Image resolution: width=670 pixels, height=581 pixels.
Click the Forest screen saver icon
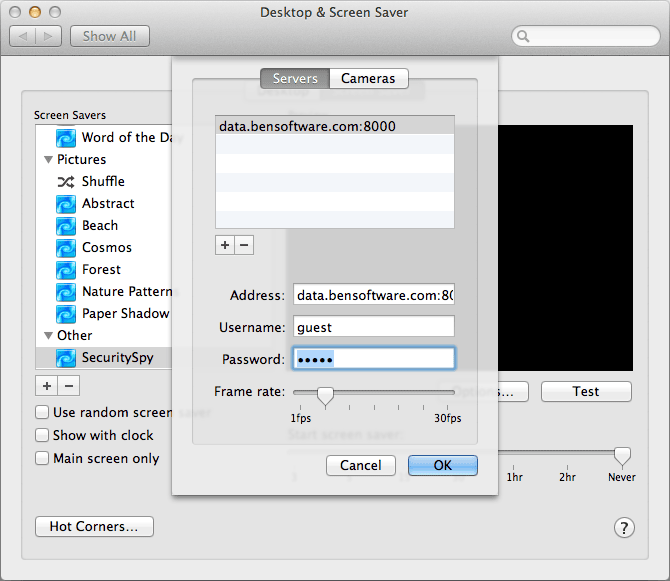point(66,270)
